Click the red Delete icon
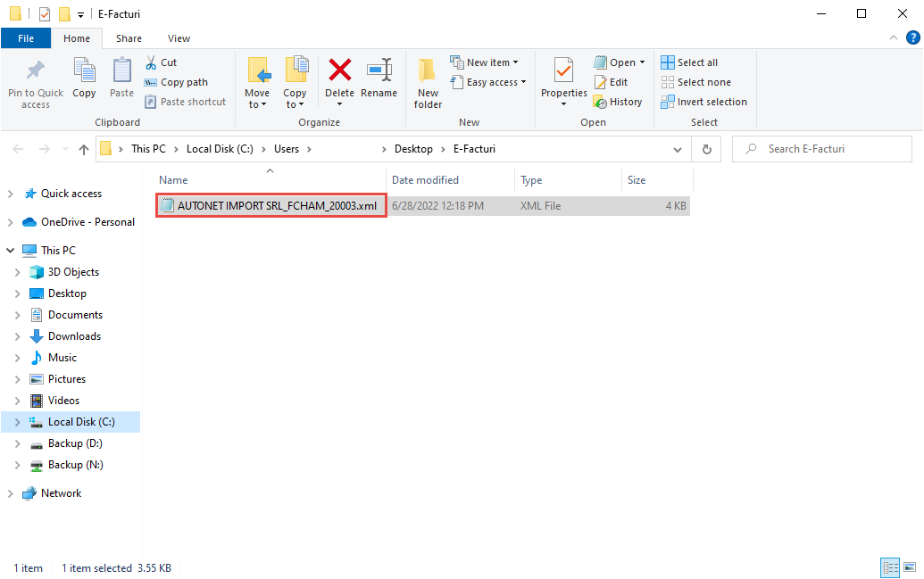The height and width of the screenshot is (579, 924). pos(339,70)
